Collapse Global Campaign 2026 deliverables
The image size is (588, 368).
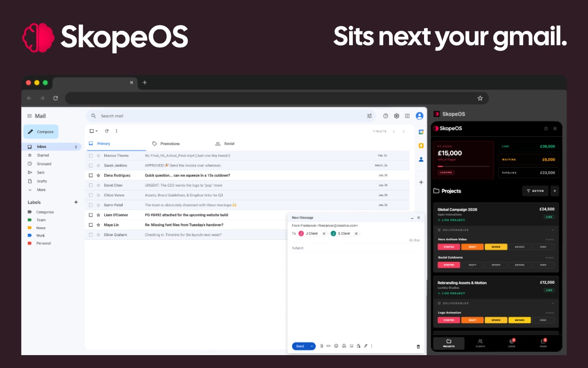click(553, 230)
